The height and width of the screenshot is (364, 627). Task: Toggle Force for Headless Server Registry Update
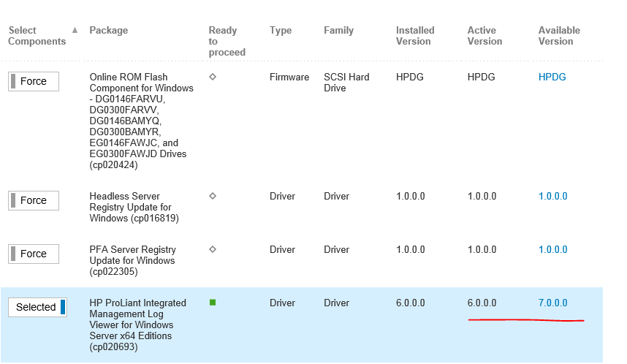34,200
